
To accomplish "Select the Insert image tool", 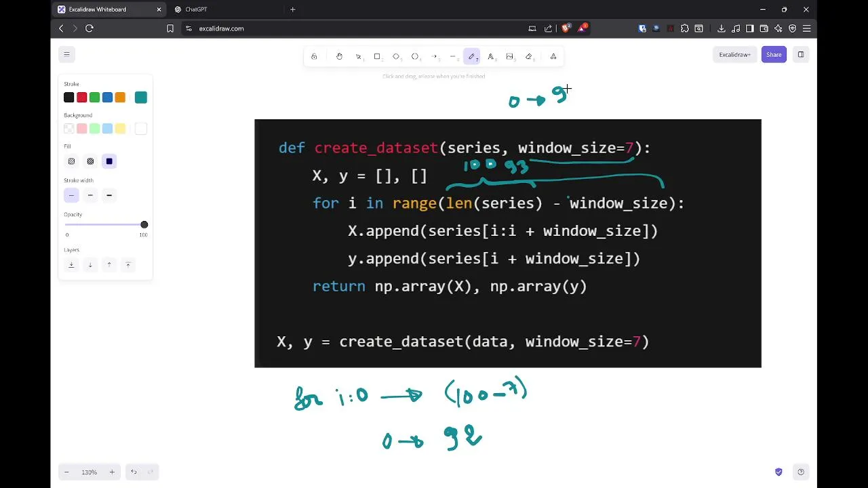I will tap(510, 57).
